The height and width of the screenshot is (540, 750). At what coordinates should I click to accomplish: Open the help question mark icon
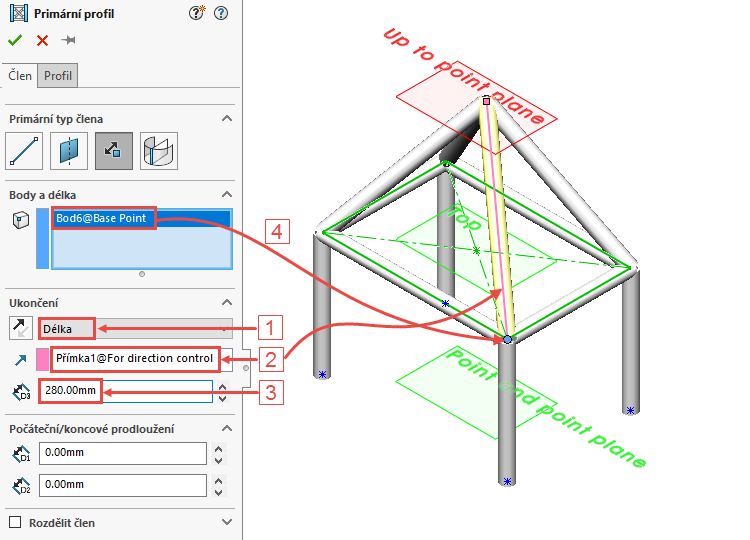click(221, 13)
